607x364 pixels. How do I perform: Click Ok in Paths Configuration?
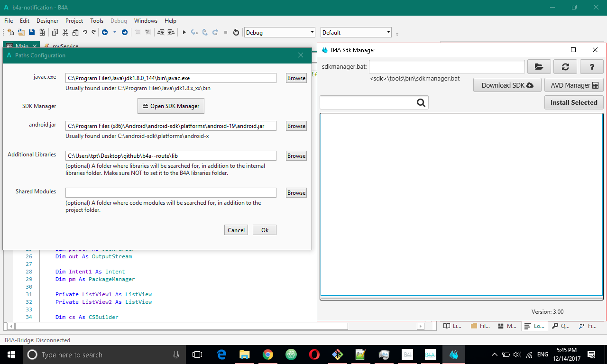pos(265,230)
